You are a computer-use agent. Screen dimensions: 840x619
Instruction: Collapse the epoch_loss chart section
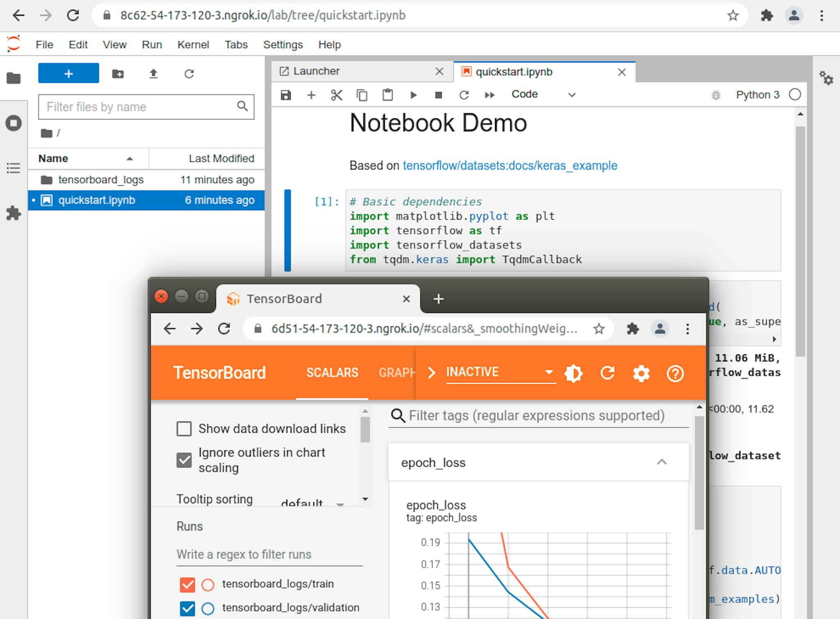661,462
